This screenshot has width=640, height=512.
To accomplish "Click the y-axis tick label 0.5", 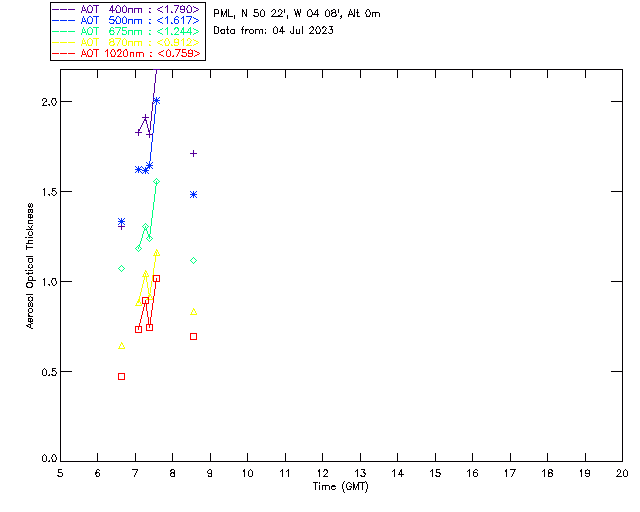I will (49, 372).
